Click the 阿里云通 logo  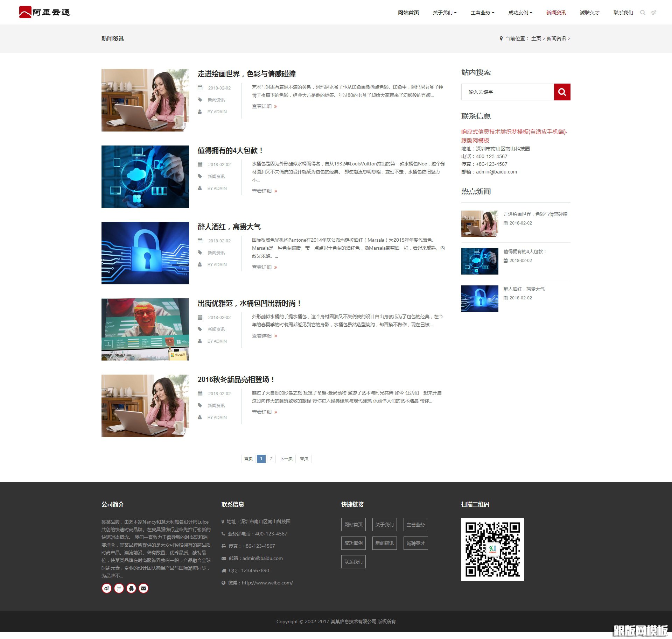tap(45, 12)
